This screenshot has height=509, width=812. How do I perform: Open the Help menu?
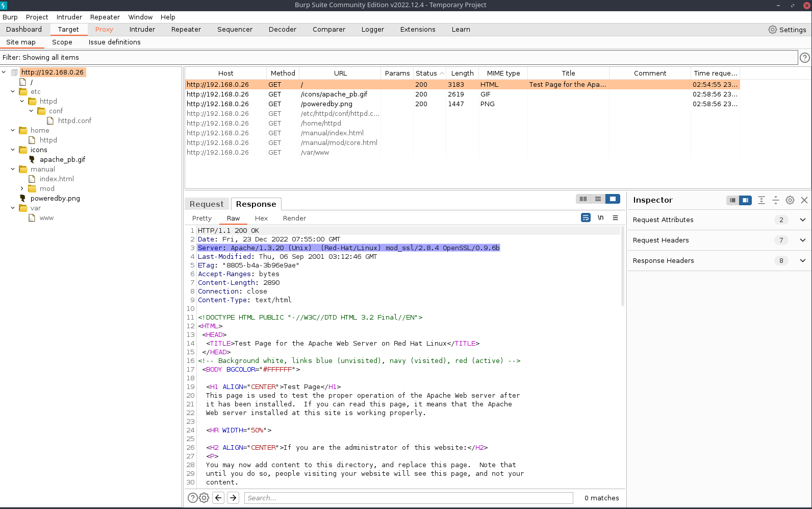pyautogui.click(x=168, y=17)
